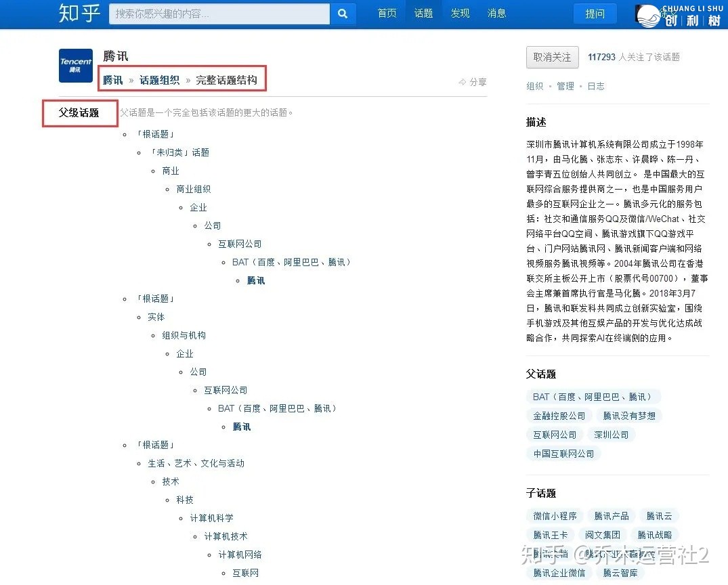Viewport: 728px width, 585px height.
Task: Select the 商业组织 tree node
Action: [193, 190]
